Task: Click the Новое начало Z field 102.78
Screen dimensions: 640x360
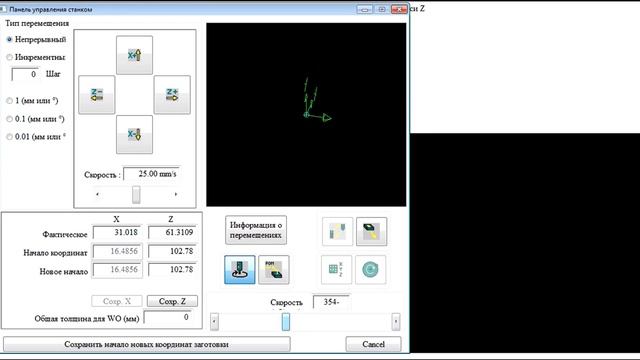Action: [172, 270]
